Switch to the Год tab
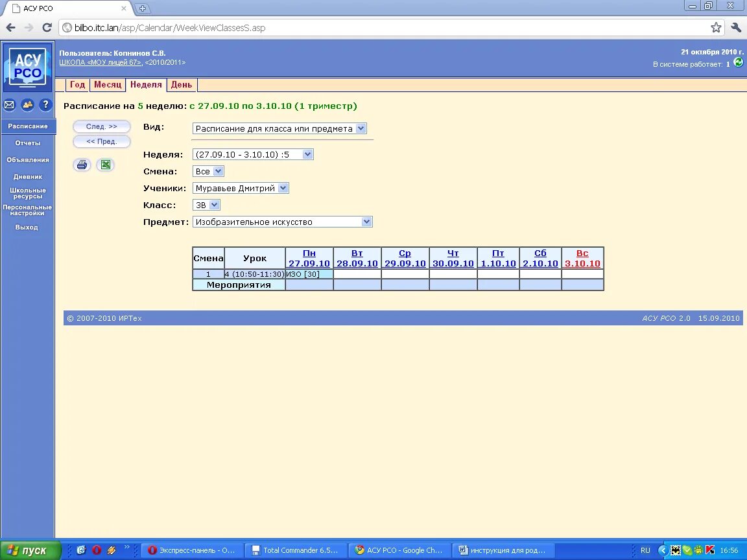This screenshot has width=747, height=560. (77, 85)
